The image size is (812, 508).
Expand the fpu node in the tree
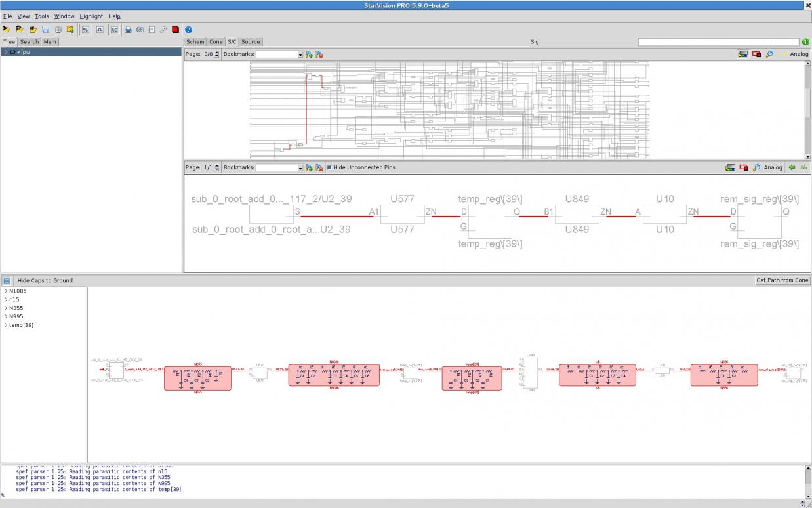click(x=6, y=52)
